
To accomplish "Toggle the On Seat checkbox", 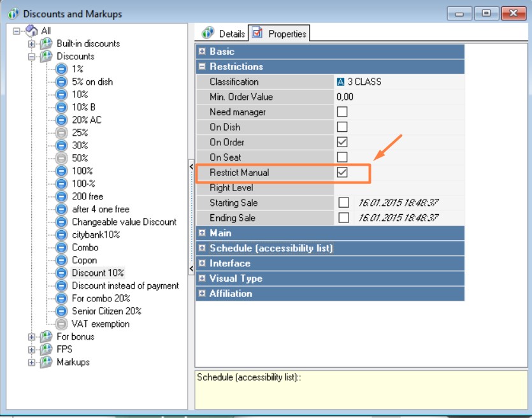I will (x=342, y=157).
